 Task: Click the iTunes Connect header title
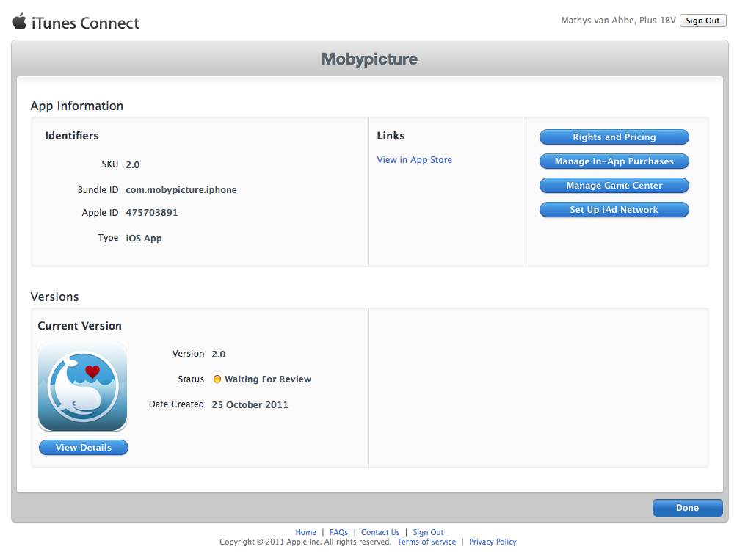point(85,23)
